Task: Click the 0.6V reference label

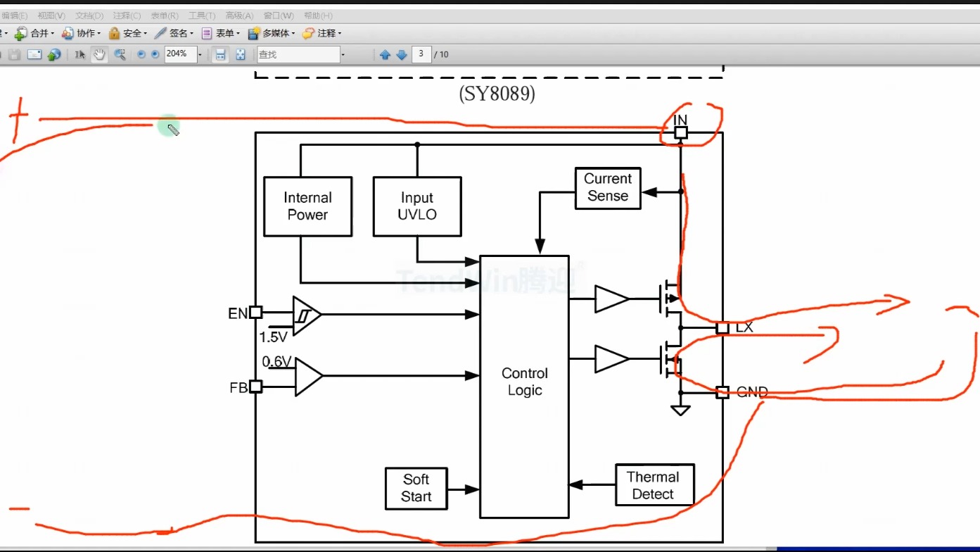Action: [x=277, y=362]
